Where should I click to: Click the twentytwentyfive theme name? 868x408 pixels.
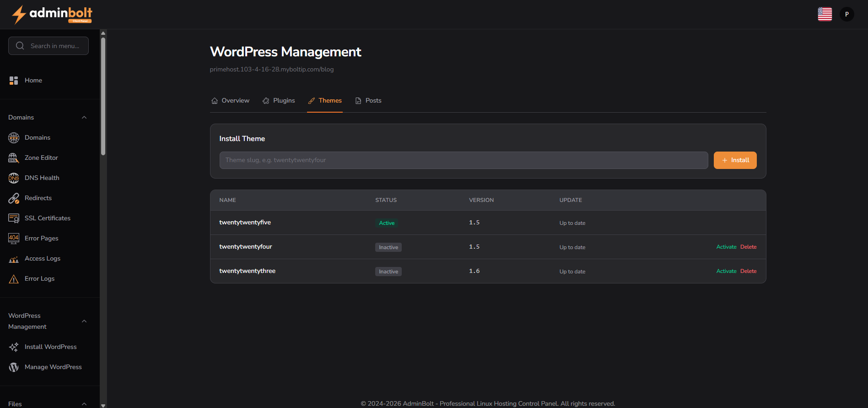point(245,223)
